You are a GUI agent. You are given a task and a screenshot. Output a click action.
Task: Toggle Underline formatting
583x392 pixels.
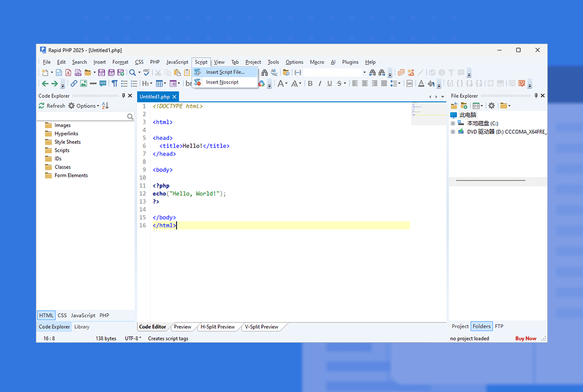tap(330, 83)
